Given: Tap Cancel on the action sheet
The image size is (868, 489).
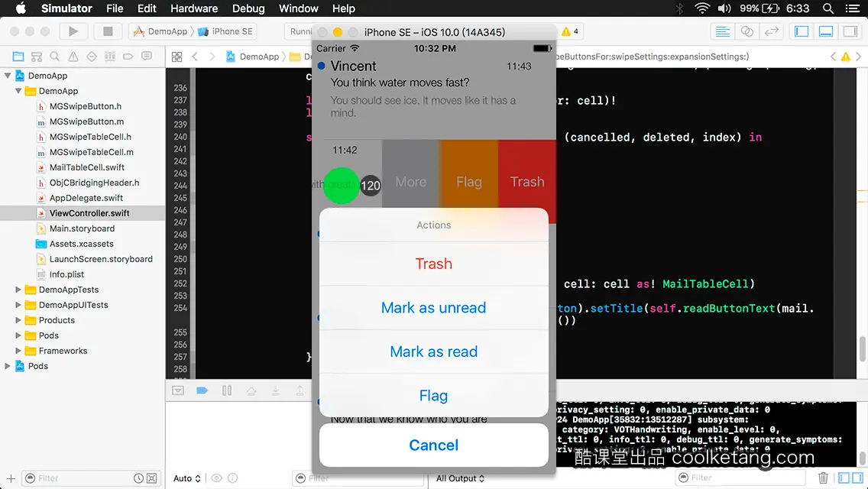Looking at the screenshot, I should point(434,445).
